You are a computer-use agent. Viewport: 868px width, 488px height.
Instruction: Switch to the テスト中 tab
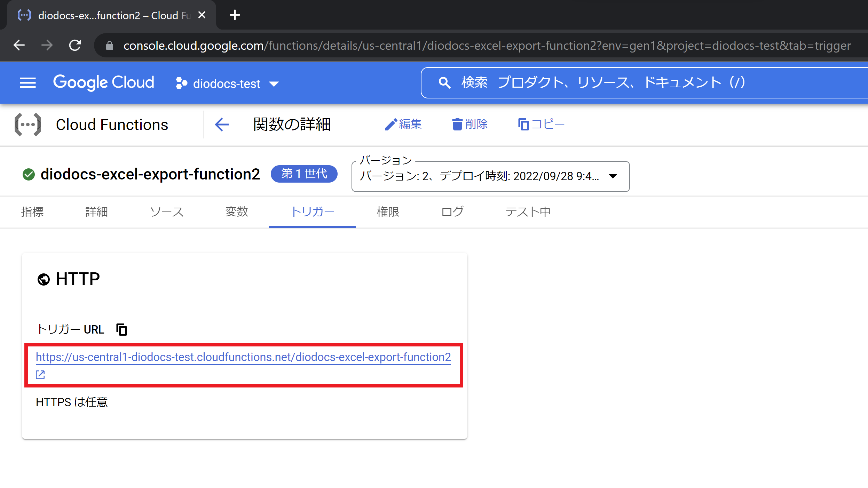(528, 212)
